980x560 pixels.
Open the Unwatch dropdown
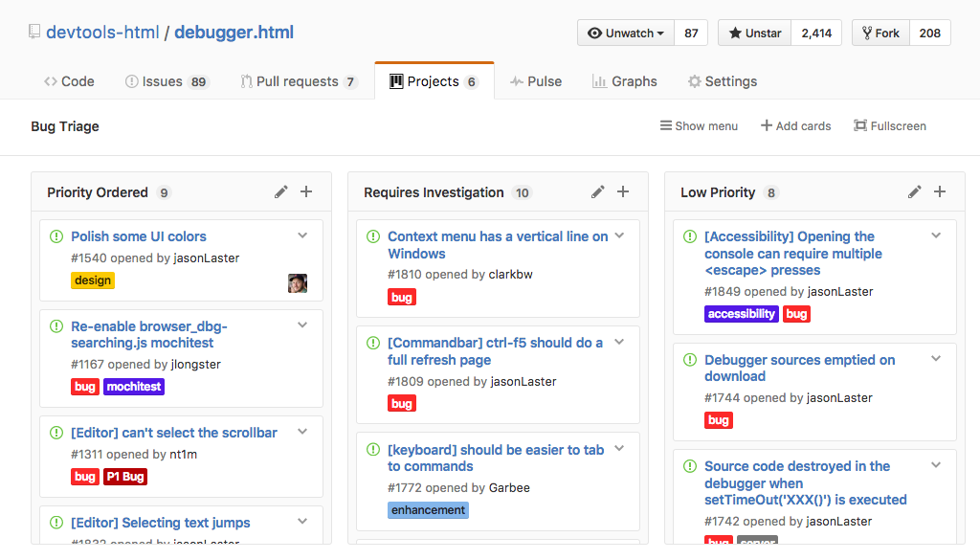point(626,34)
